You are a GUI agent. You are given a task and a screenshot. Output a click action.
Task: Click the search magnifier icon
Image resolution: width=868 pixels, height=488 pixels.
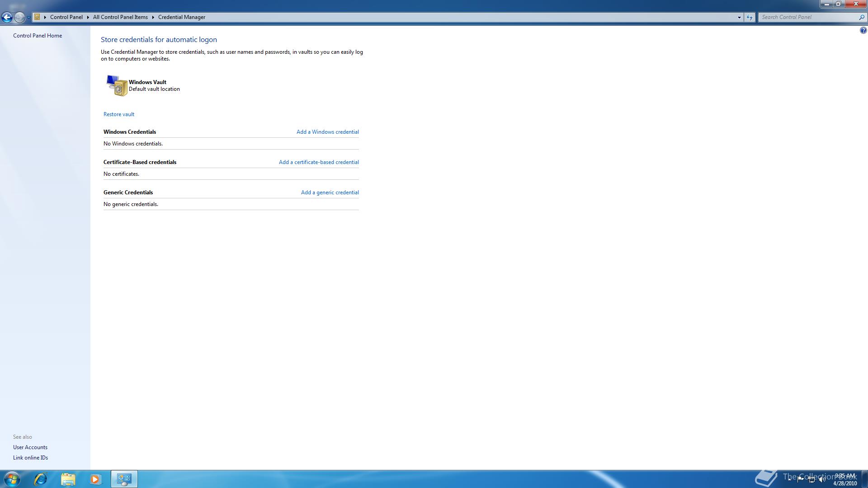[861, 17]
